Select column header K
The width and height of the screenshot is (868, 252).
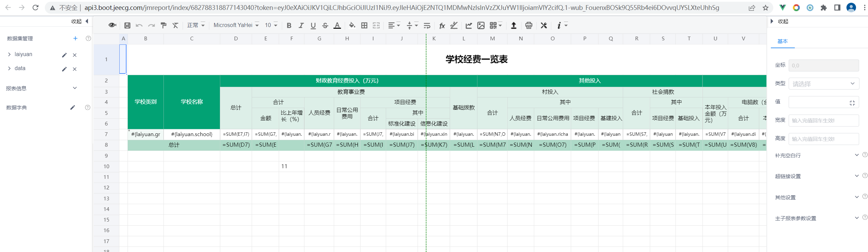coord(434,39)
